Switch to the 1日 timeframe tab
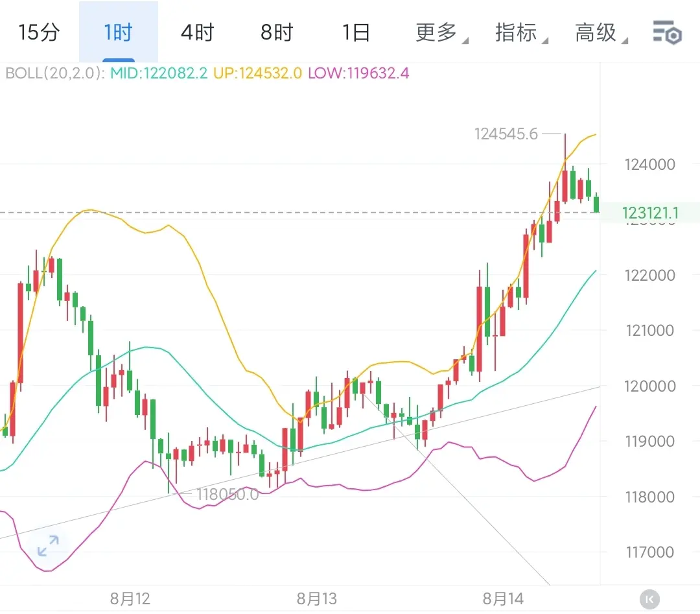This screenshot has height=614, width=700. 356,32
